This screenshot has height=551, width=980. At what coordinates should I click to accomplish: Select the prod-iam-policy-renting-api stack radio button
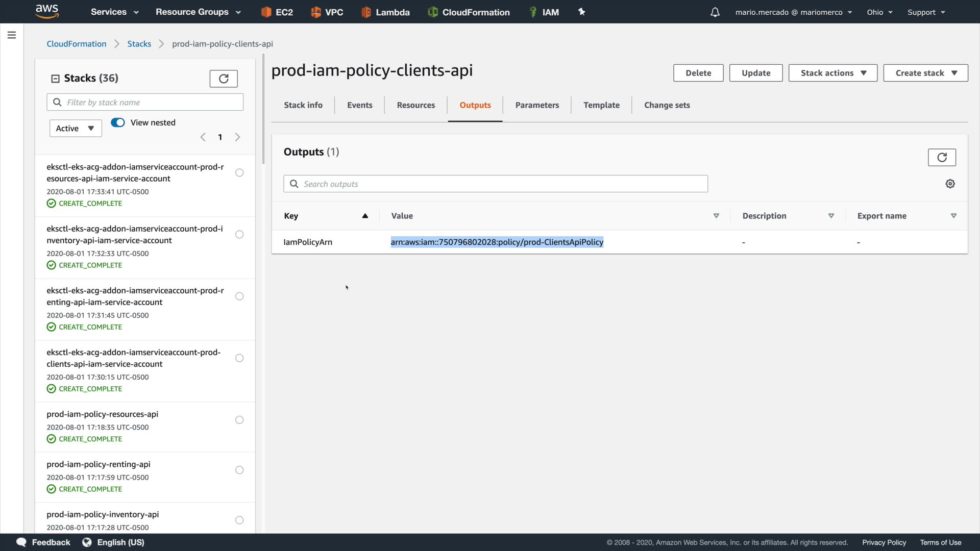[x=239, y=470]
